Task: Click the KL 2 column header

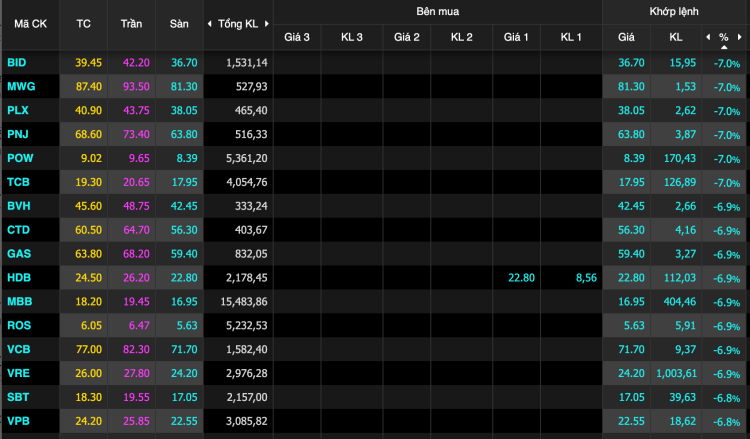Action: tap(462, 37)
